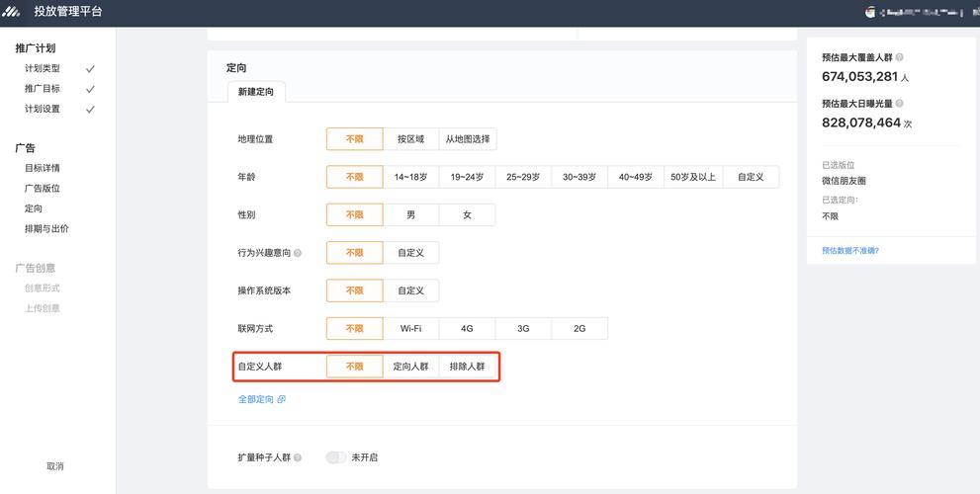Click 取消 button in sidebar

55,466
